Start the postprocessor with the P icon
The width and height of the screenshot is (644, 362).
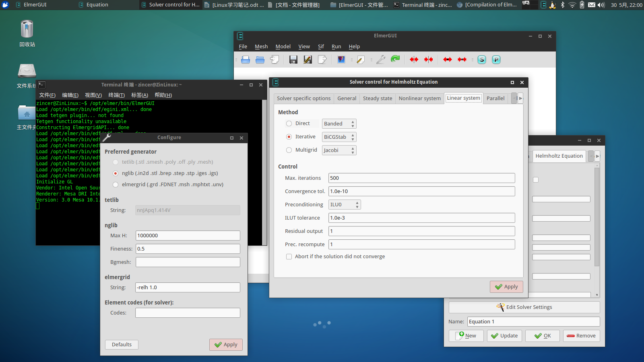coord(496,60)
